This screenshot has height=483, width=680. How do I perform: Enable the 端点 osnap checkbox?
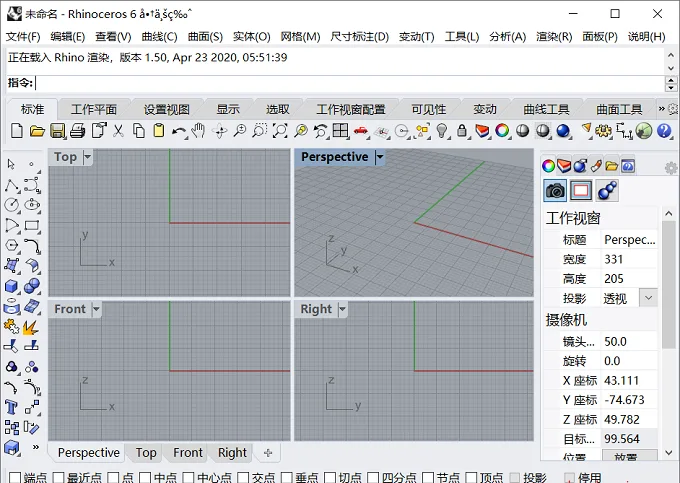(15, 477)
